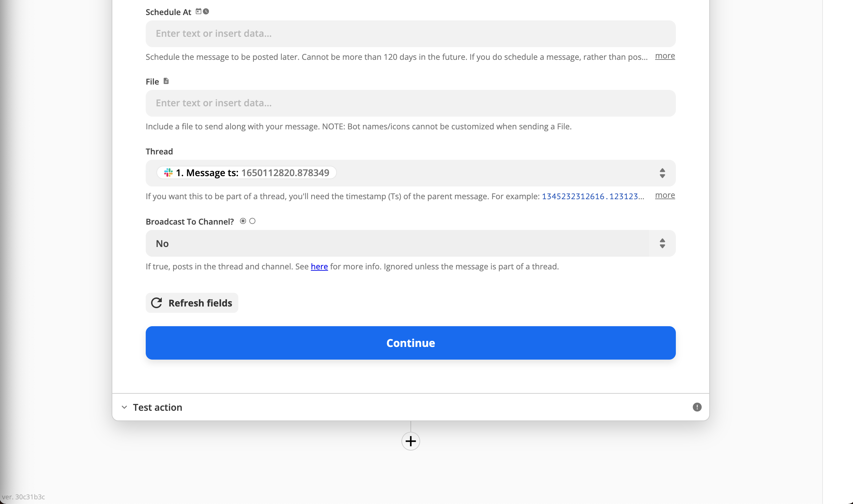853x504 pixels.
Task: Click the Slack icon in Thread field pill
Action: (x=168, y=172)
